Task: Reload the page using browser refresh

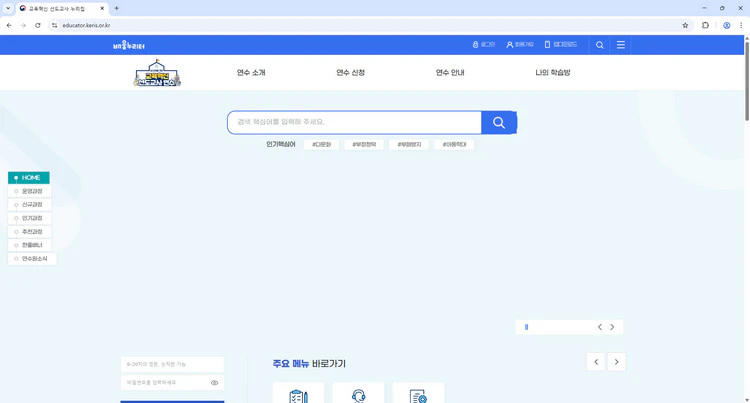Action: [x=38, y=25]
